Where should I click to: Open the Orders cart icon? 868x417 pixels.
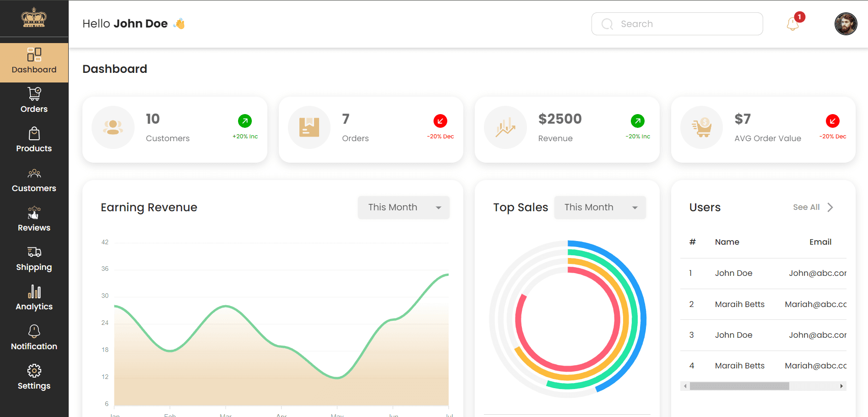[x=34, y=93]
